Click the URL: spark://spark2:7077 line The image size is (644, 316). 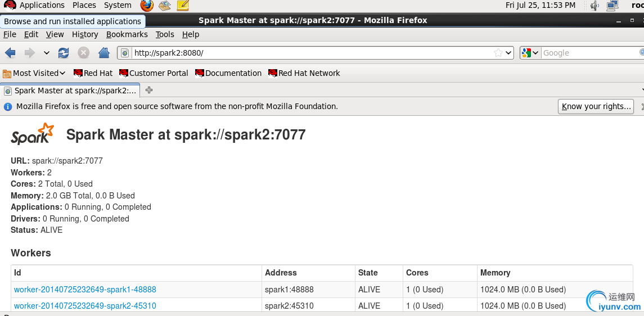(x=57, y=161)
